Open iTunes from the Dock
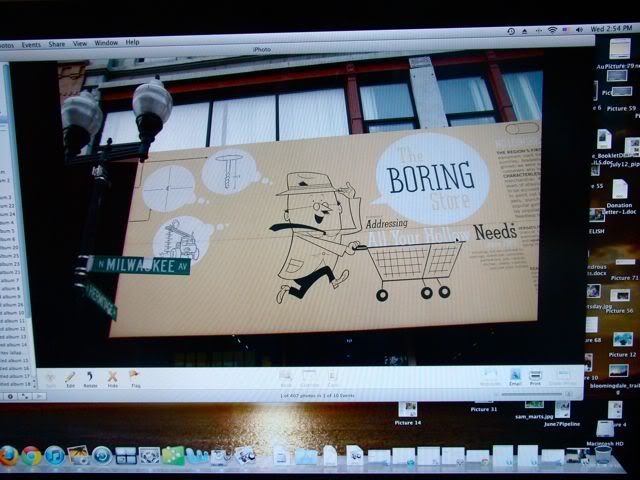The height and width of the screenshot is (480, 640). pos(55,456)
